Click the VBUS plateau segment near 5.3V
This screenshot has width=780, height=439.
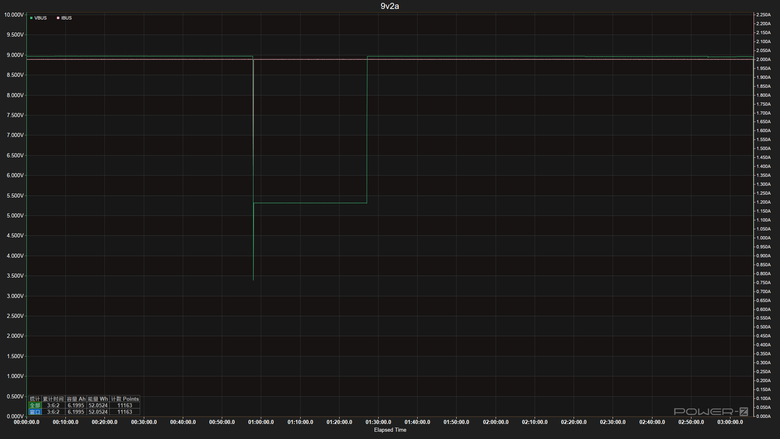310,203
